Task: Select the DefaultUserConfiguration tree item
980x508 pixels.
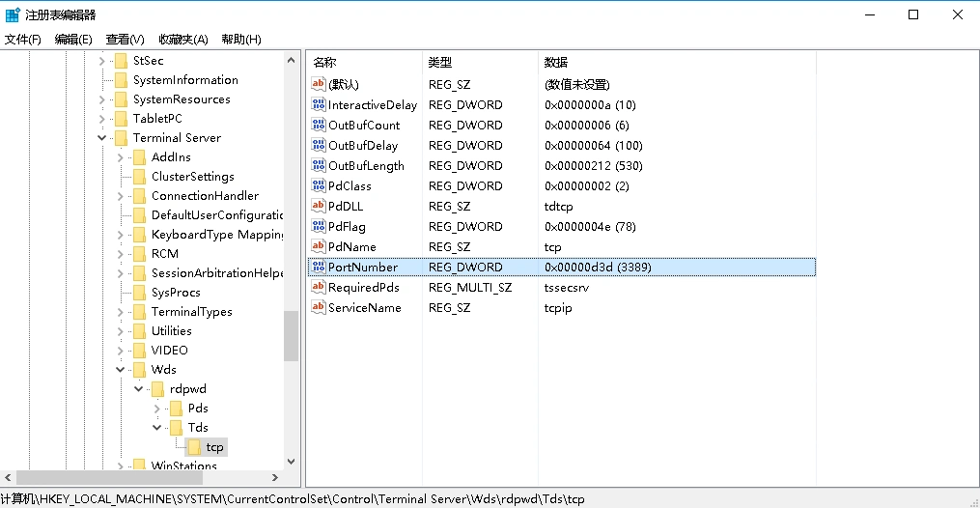Action: [x=217, y=215]
